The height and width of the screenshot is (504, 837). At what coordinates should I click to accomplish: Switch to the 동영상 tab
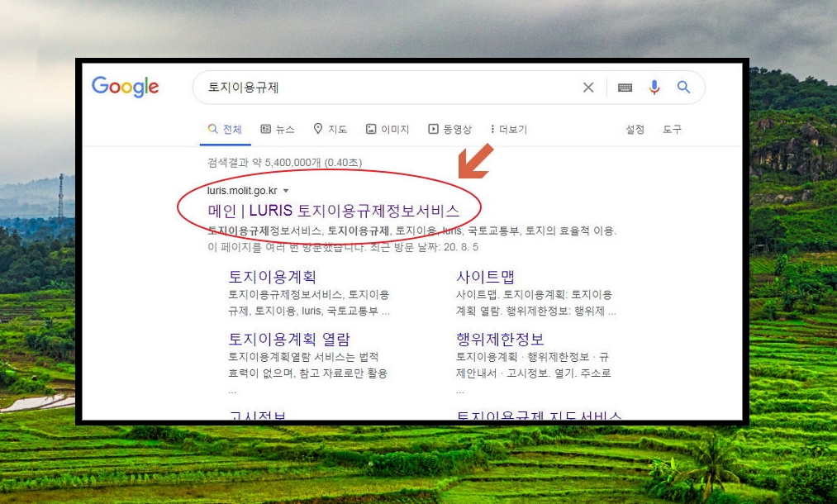click(449, 129)
